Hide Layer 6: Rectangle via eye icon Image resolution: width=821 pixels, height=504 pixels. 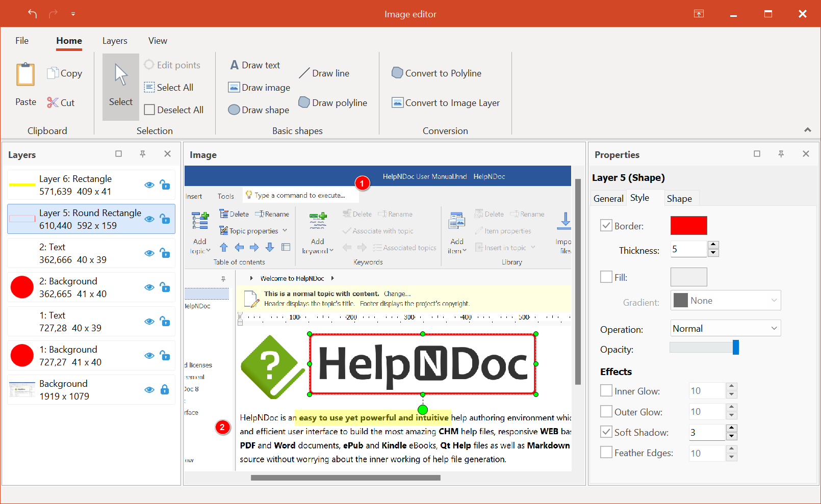tap(149, 185)
